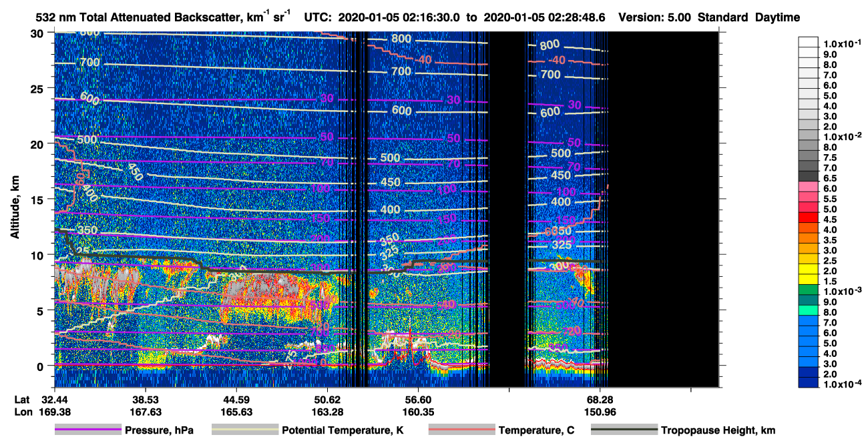Screen dimensions: 868x445
Task: Click the magenta Pressure legend line sample
Action: click(88, 430)
